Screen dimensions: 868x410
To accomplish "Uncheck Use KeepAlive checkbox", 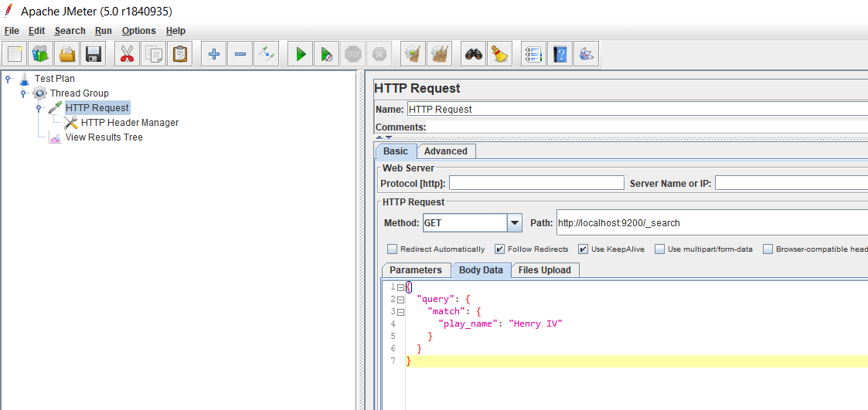I will (583, 249).
